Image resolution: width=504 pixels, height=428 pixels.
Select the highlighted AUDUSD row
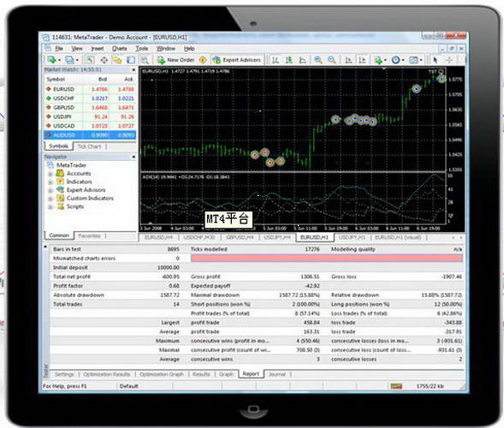point(90,135)
